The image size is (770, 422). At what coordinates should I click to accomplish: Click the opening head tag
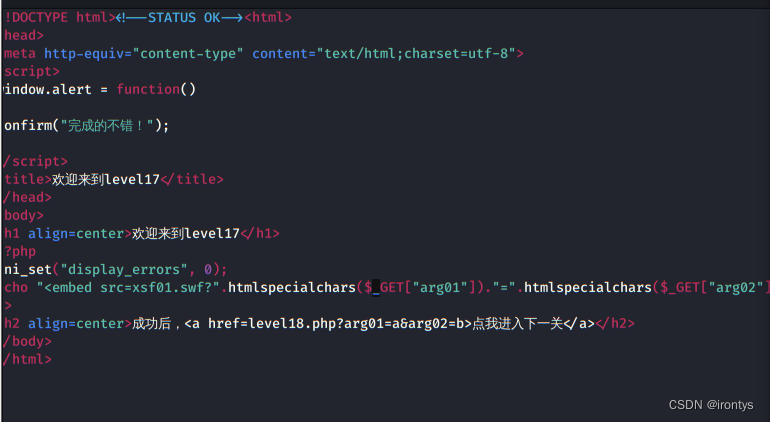tap(24, 35)
